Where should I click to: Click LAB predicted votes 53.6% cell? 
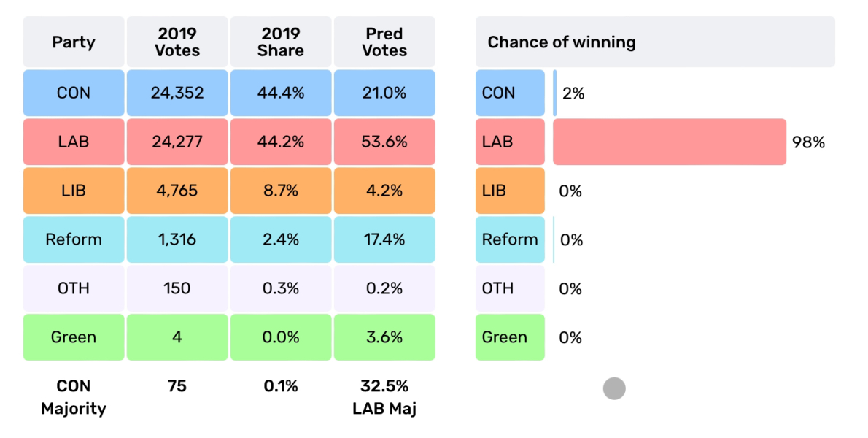click(384, 142)
